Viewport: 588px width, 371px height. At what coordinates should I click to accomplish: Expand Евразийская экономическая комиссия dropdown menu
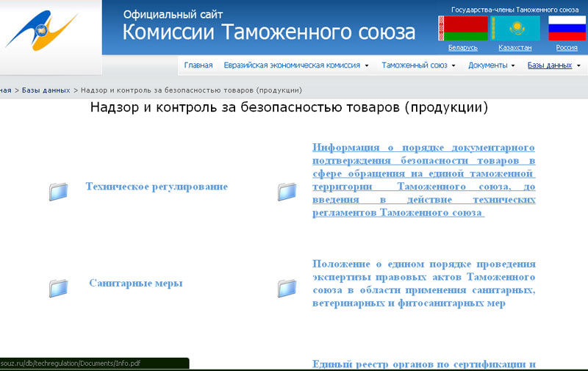296,65
